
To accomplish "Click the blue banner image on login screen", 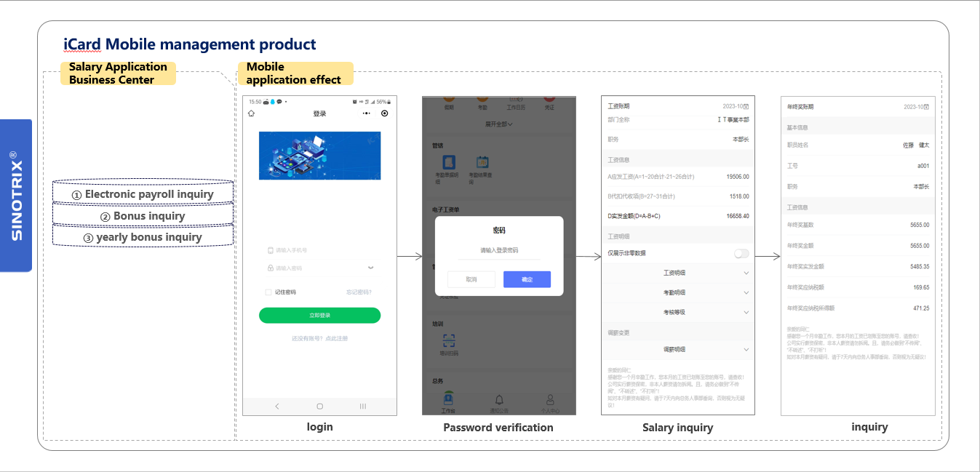I will click(x=319, y=156).
